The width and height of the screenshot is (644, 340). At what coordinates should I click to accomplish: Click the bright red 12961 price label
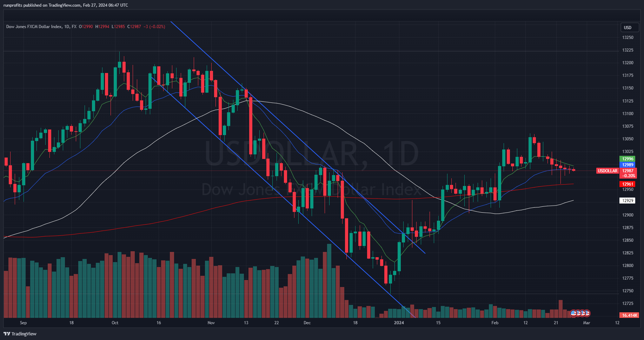pyautogui.click(x=628, y=184)
